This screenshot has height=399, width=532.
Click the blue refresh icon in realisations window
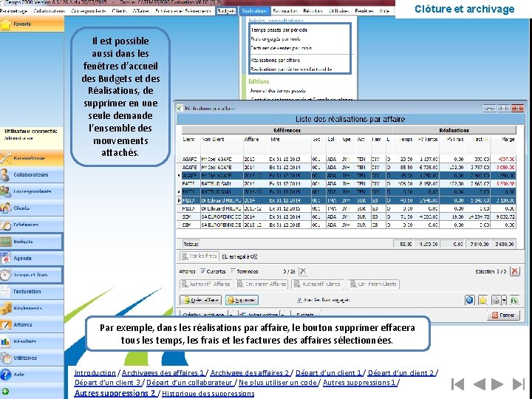470,300
